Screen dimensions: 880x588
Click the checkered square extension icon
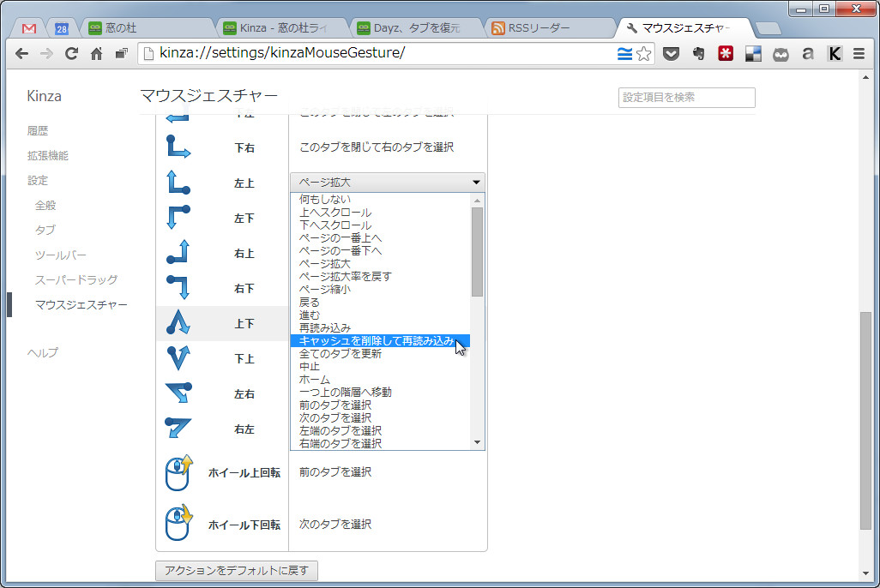[753, 54]
